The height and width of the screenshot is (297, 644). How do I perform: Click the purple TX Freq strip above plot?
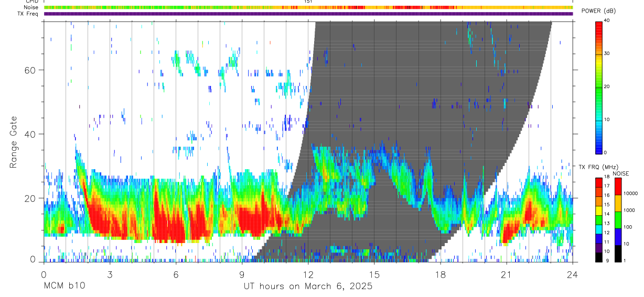308,14
